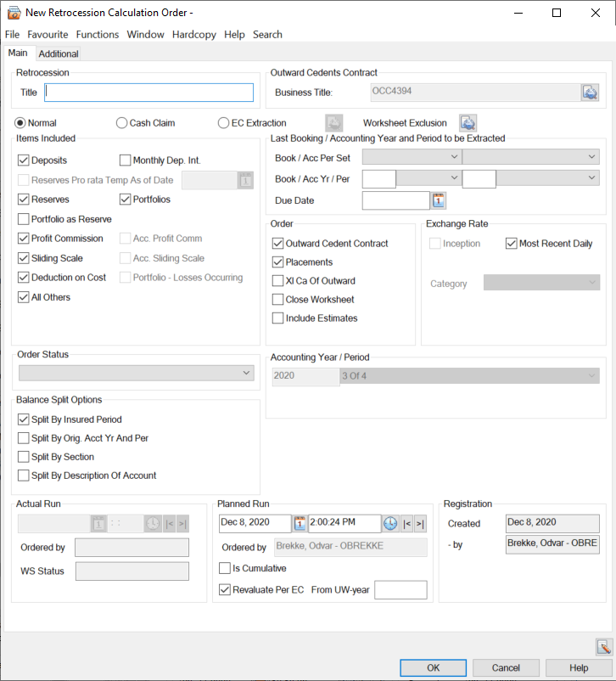This screenshot has height=681, width=616.
Task: Click Actual Run clock icon
Action: [x=153, y=524]
